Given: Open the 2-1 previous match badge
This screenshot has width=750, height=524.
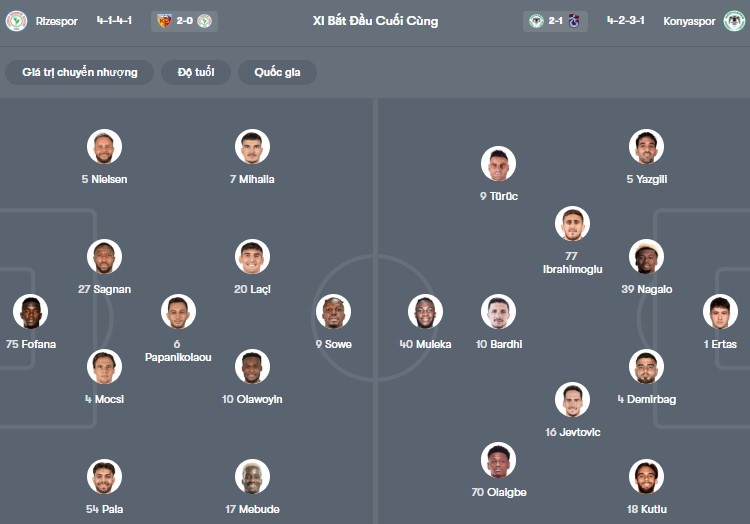Looking at the screenshot, I should click(555, 21).
